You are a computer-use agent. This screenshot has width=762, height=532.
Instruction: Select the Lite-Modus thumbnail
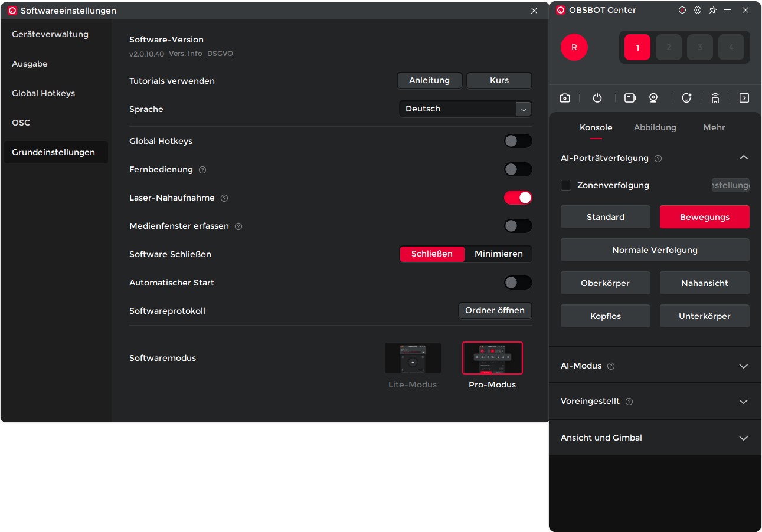[x=413, y=359]
